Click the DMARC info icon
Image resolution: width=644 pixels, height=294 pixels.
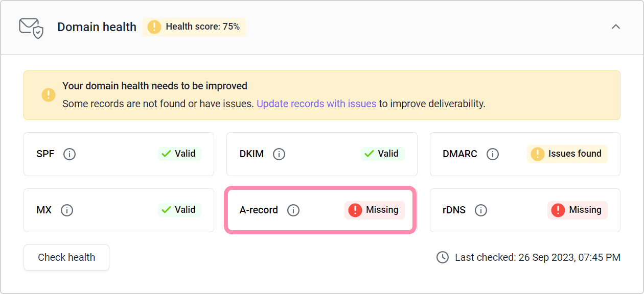coord(493,154)
